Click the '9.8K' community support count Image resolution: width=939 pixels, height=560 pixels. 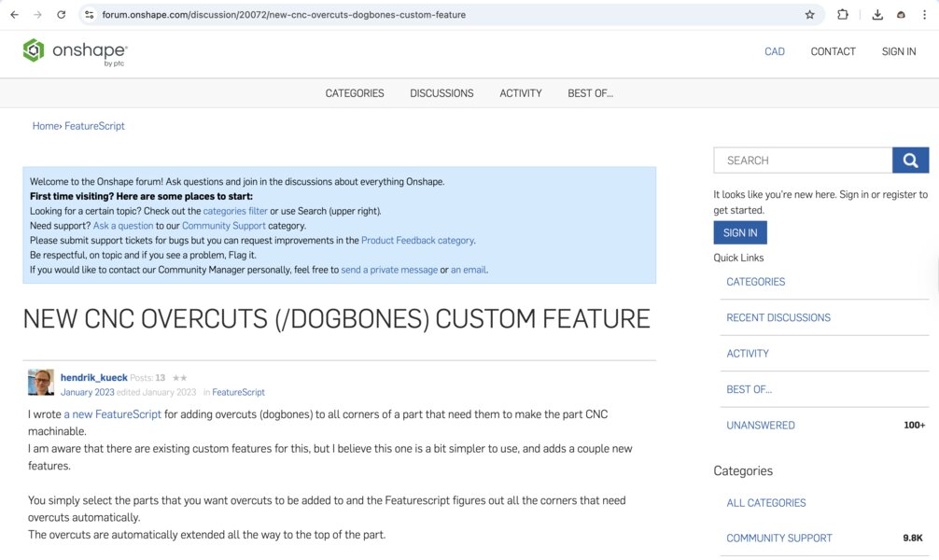[913, 538]
